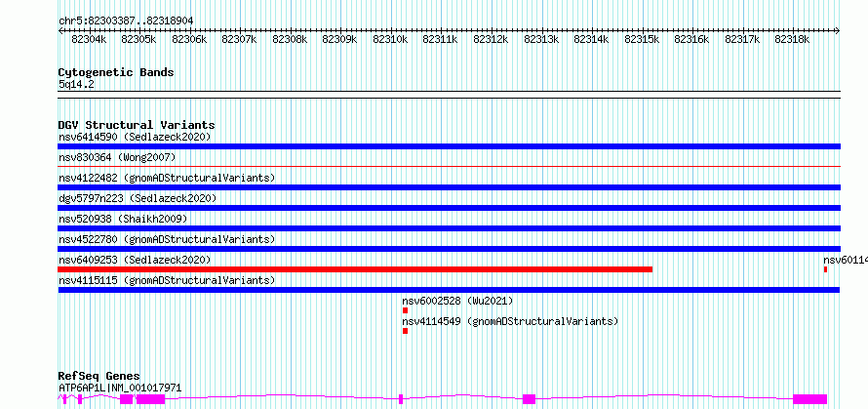The height and width of the screenshot is (409, 868).
Task: Click the 82316k ruler tick label
Action: (x=691, y=39)
